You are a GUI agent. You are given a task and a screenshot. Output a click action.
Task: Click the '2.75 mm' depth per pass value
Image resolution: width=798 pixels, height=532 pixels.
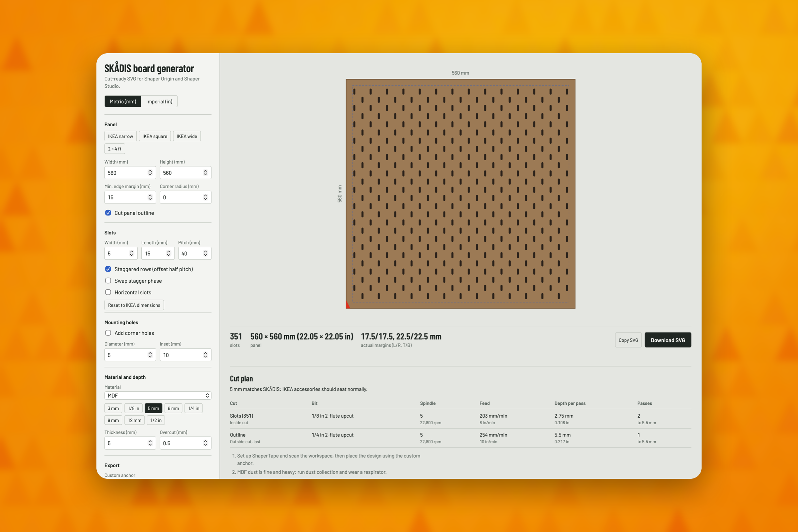tap(564, 416)
